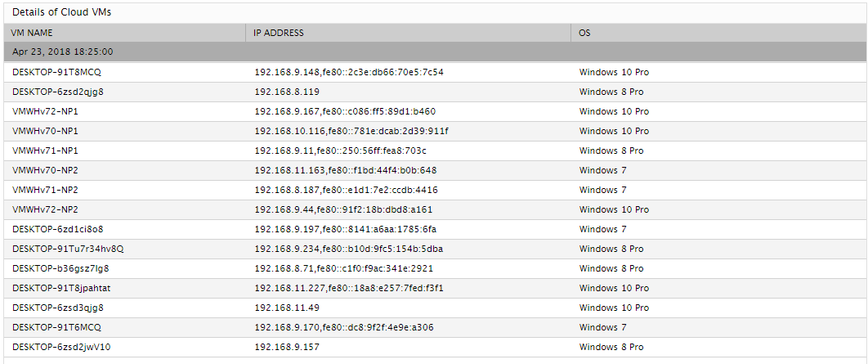
Task: Select VM named VMWHv71-NP1
Action: [46, 151]
